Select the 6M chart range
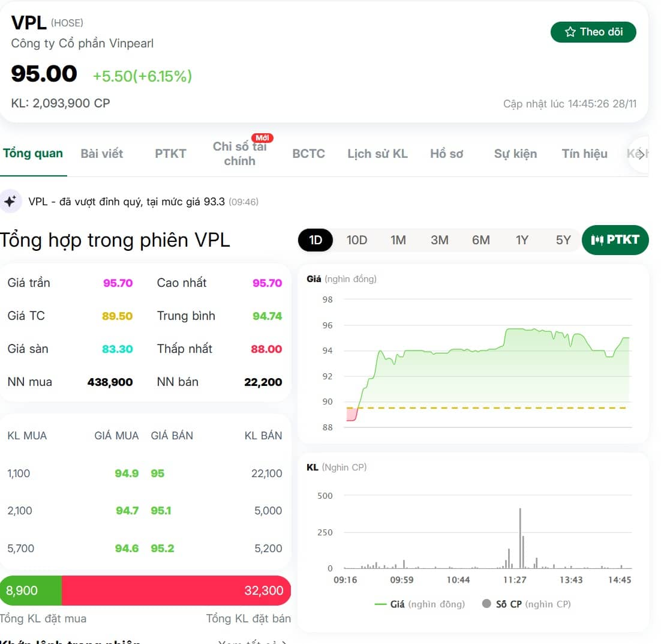This screenshot has width=661, height=644. click(480, 240)
